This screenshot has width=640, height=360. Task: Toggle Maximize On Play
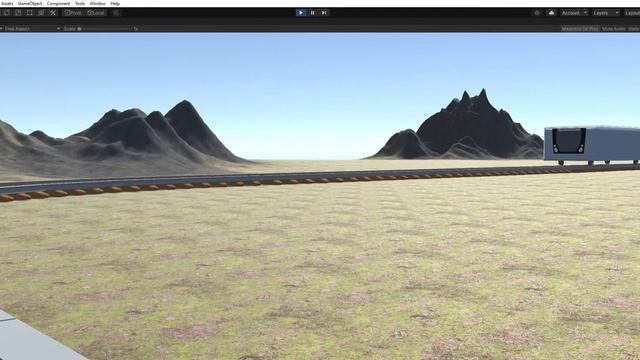tap(580, 29)
